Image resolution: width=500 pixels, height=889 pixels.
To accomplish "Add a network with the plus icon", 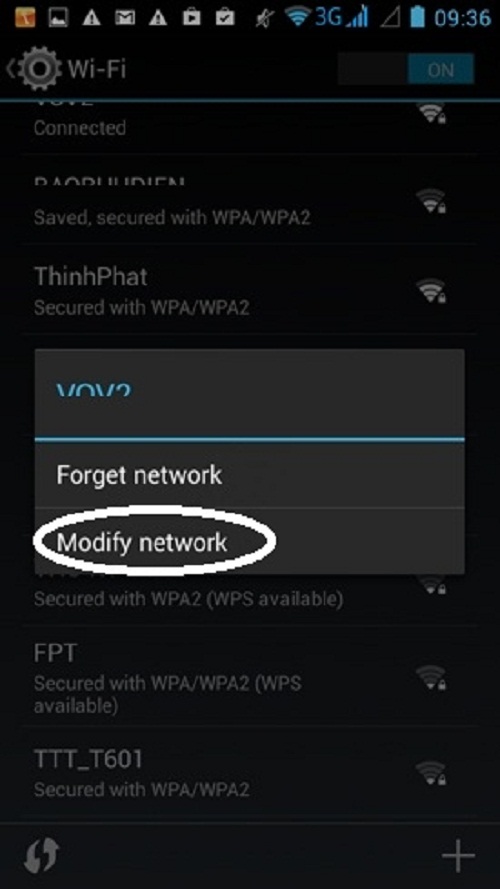I will pos(458,856).
